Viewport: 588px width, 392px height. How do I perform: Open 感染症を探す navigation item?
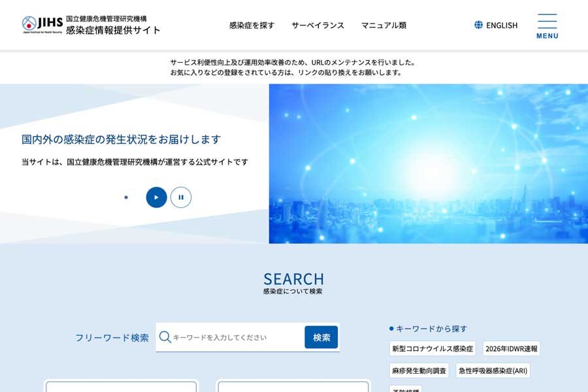tap(252, 25)
